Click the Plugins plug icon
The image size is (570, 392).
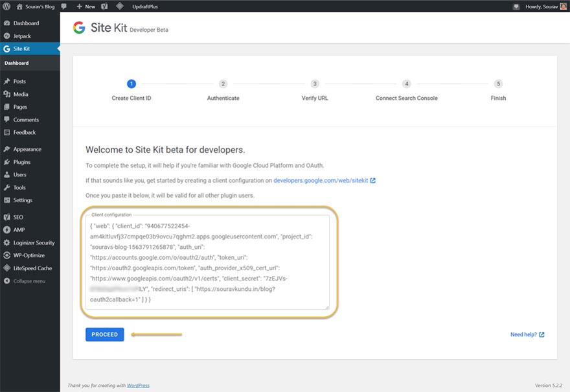coord(6,162)
